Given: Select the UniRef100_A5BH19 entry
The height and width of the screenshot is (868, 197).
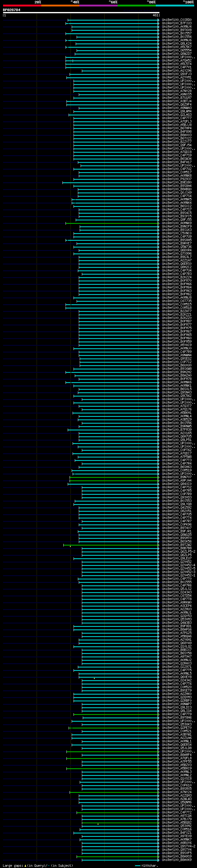Looking at the screenshot, I should [x=177, y=768].
